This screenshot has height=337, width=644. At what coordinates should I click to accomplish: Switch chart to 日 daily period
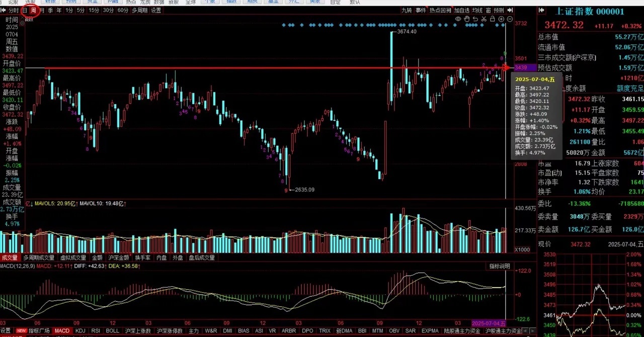point(24,10)
